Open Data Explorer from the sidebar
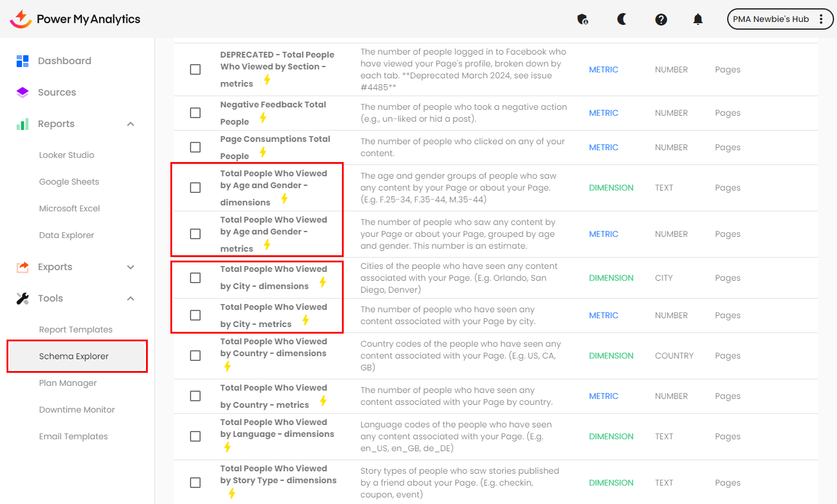Image resolution: width=837 pixels, height=504 pixels. click(x=66, y=235)
